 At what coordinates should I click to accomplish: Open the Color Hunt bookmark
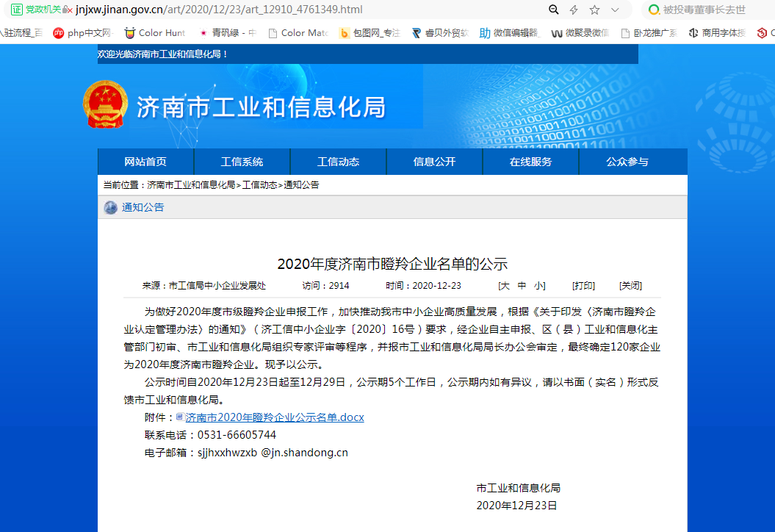[154, 32]
